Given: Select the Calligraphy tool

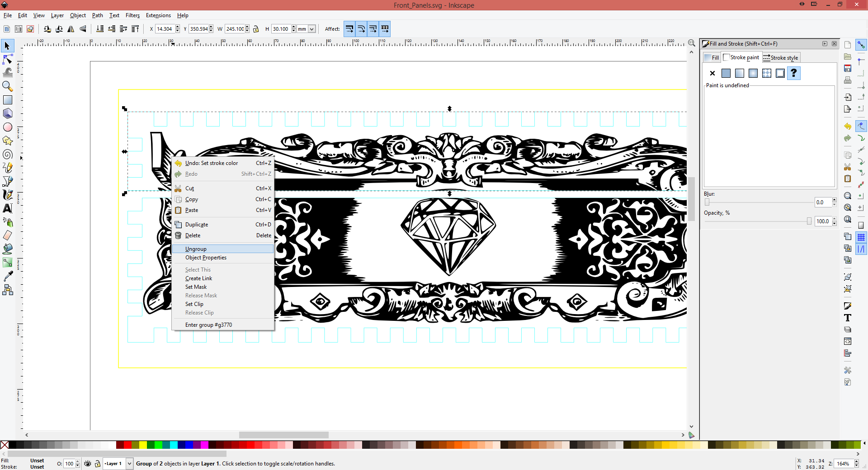Looking at the screenshot, I should (x=7, y=195).
